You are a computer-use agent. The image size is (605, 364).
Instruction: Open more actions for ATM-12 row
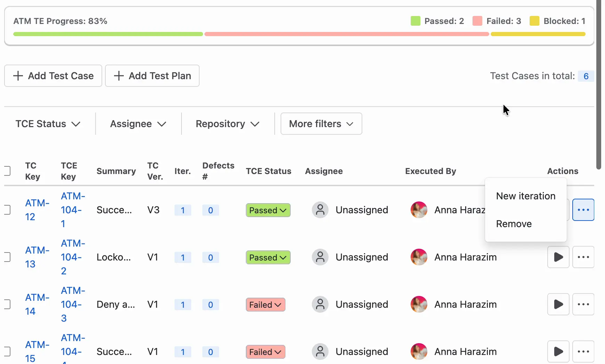[583, 210]
